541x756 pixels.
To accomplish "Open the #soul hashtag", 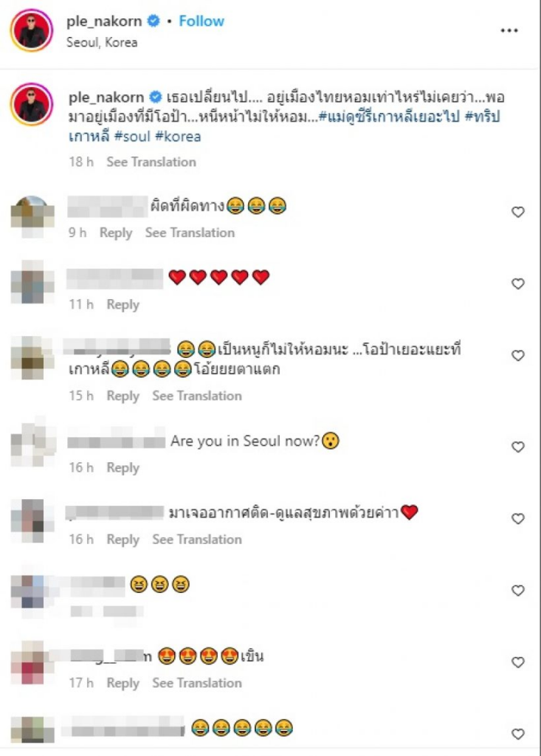I will [x=133, y=137].
